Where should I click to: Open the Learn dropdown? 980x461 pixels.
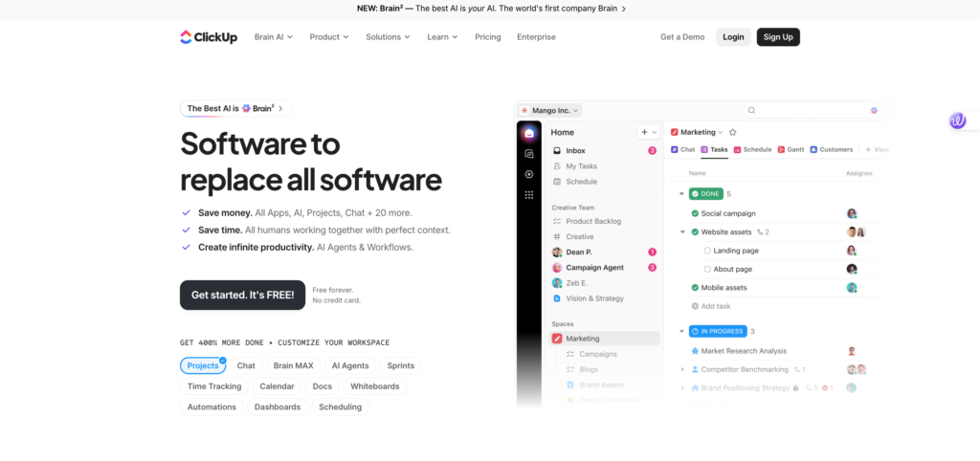[442, 37]
